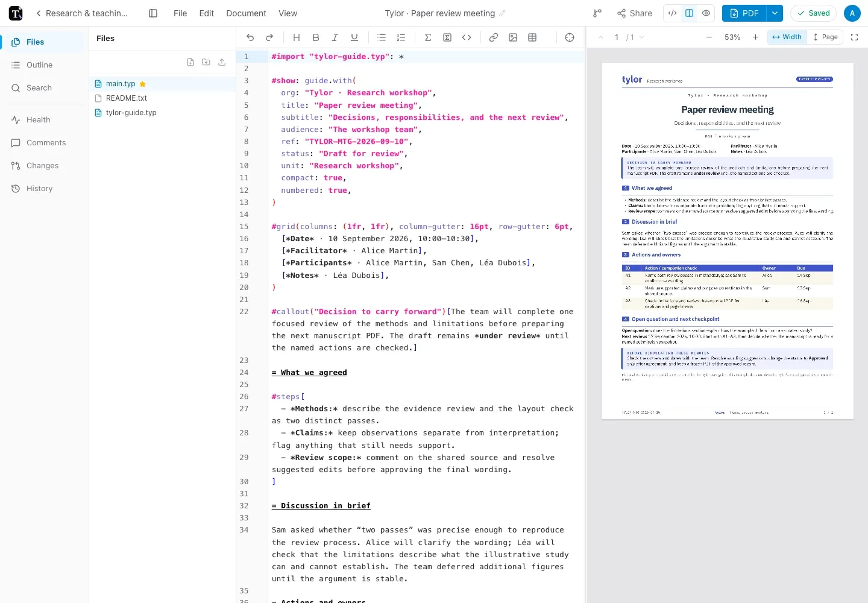
Task: Zoom in the PDF preview
Action: click(x=755, y=37)
